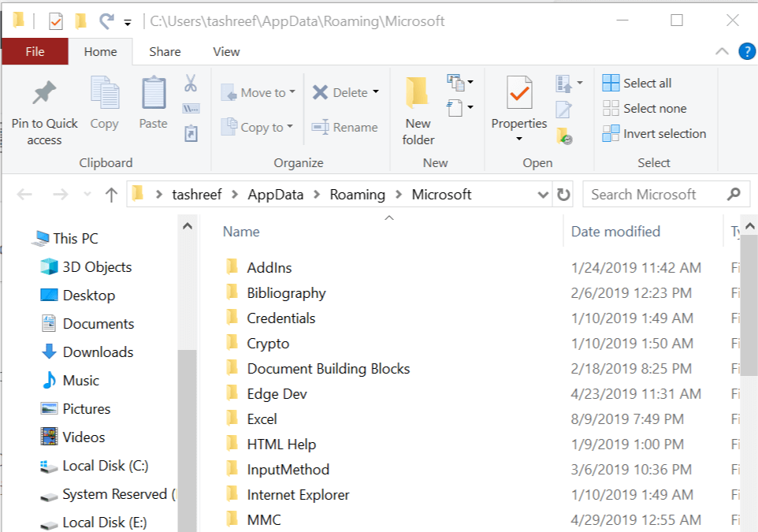Screen dimensions: 758x532
Task: Select Music in the navigation pane
Action: click(x=70, y=380)
